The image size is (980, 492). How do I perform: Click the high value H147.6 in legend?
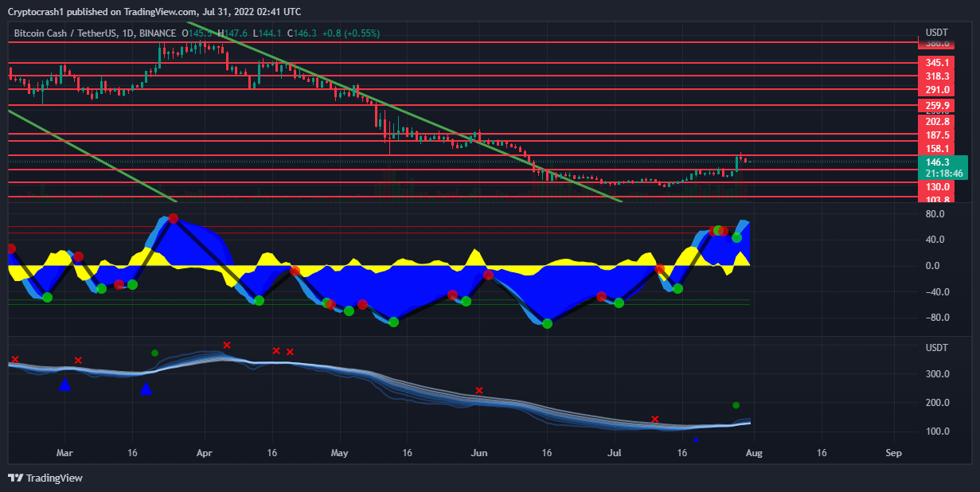pyautogui.click(x=232, y=33)
